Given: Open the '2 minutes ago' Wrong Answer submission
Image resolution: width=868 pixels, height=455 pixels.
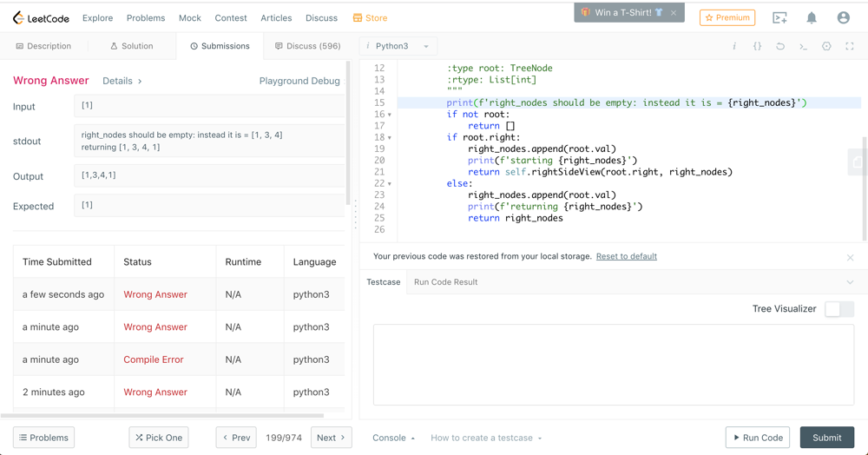Looking at the screenshot, I should click(155, 392).
